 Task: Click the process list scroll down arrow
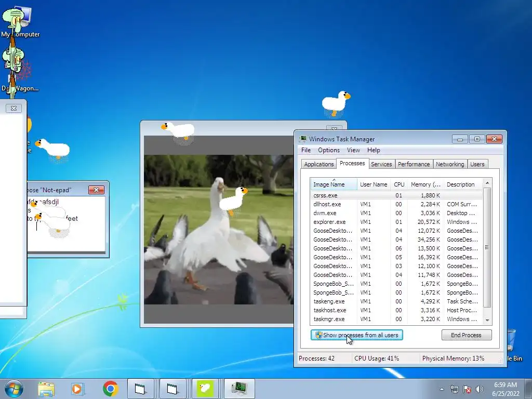click(487, 320)
